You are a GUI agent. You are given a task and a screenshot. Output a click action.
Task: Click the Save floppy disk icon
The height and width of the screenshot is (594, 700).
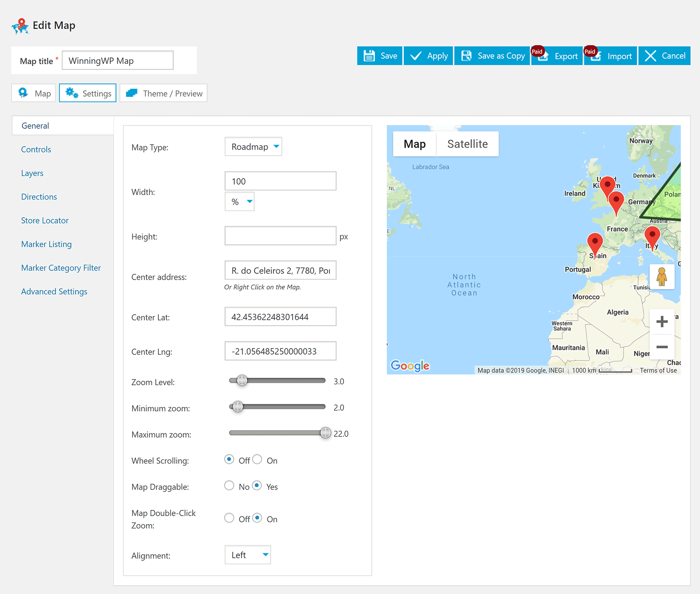[369, 56]
